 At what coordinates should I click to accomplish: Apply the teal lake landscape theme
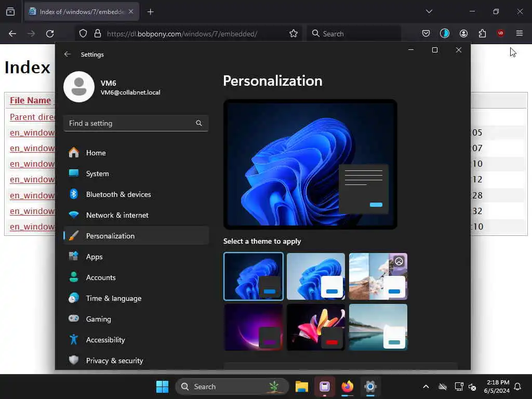378,327
